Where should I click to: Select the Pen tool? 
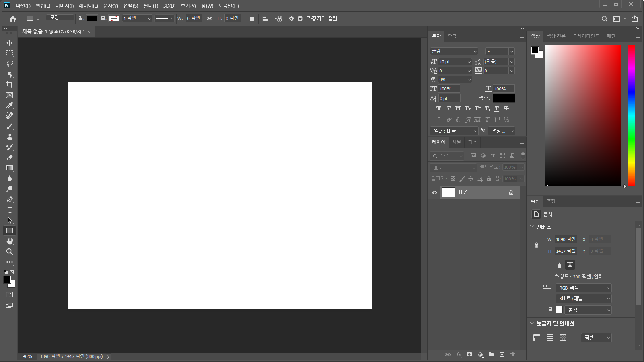pos(10,199)
